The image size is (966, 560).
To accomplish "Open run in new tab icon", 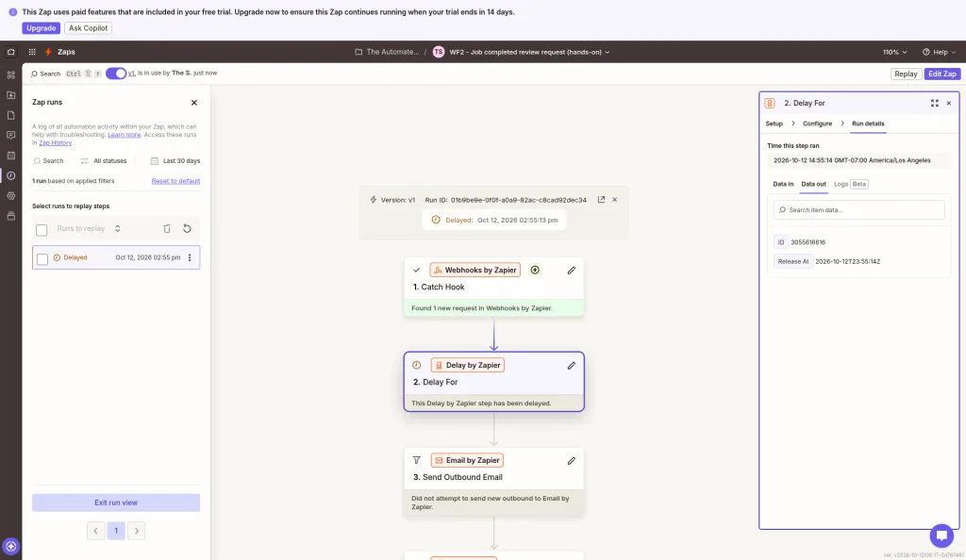I will [601, 199].
